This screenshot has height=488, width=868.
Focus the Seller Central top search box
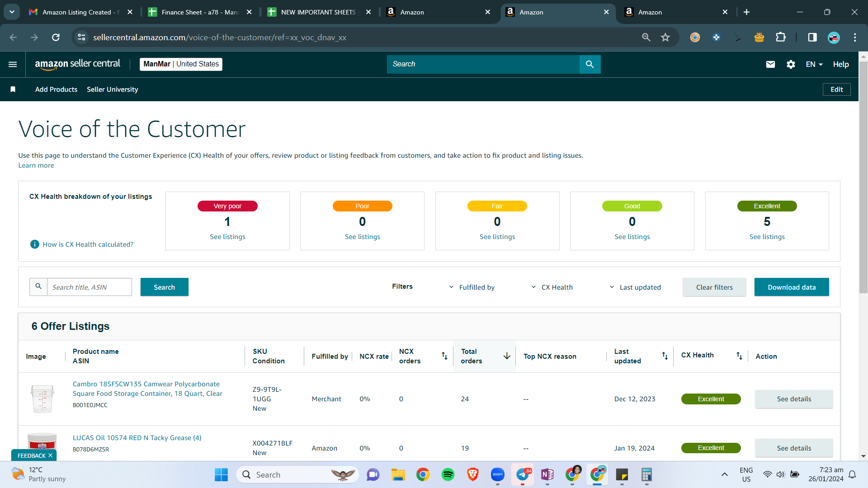click(483, 64)
